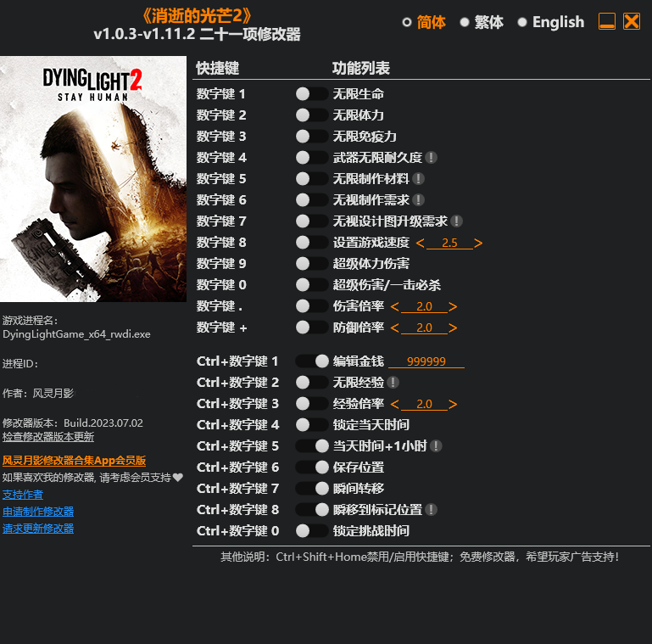This screenshot has height=644, width=652.
Task: Click 伤害倍率 value field
Action: [x=424, y=307]
